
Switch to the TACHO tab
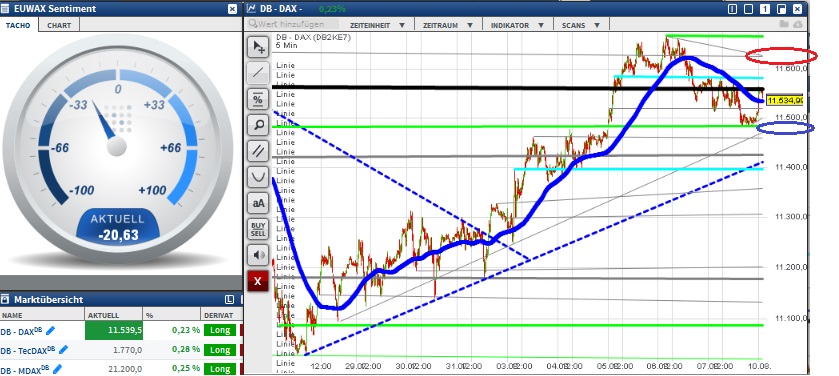click(18, 25)
